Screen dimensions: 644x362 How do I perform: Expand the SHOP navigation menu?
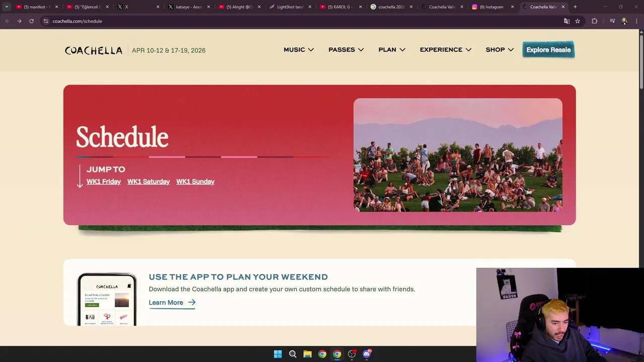pos(500,50)
